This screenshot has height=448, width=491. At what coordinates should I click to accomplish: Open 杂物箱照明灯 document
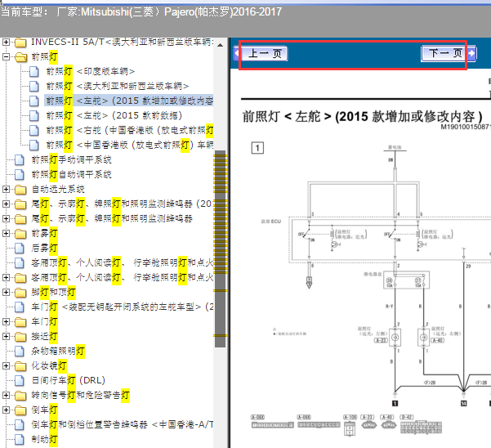58,352
